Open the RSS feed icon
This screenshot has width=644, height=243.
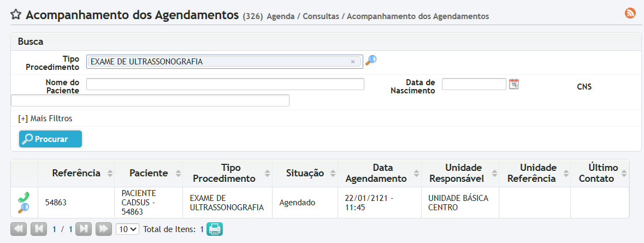tap(630, 14)
